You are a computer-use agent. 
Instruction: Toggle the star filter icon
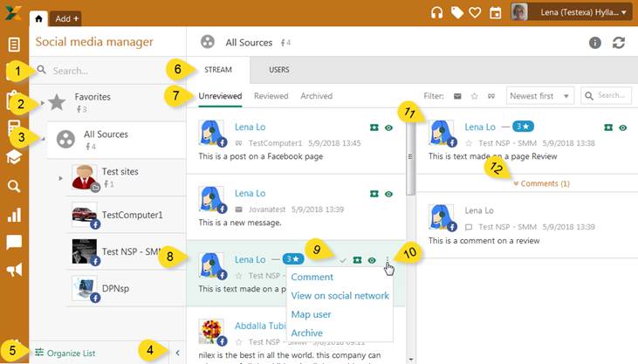(x=474, y=96)
